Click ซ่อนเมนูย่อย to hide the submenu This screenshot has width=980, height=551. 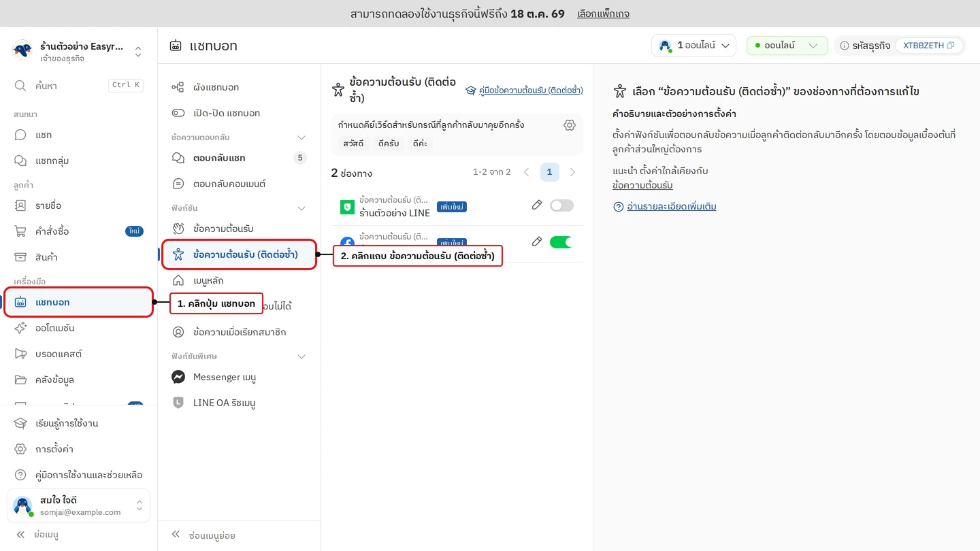click(x=203, y=535)
